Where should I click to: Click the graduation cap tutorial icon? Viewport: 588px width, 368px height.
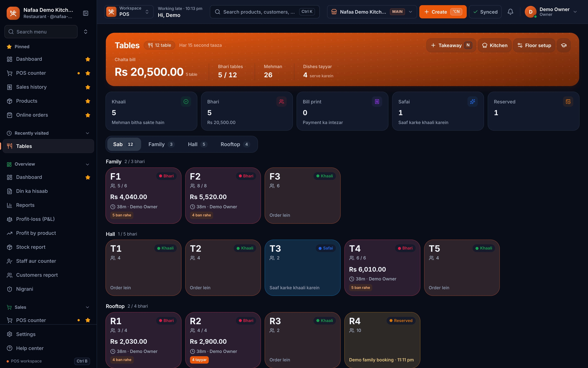tap(564, 45)
